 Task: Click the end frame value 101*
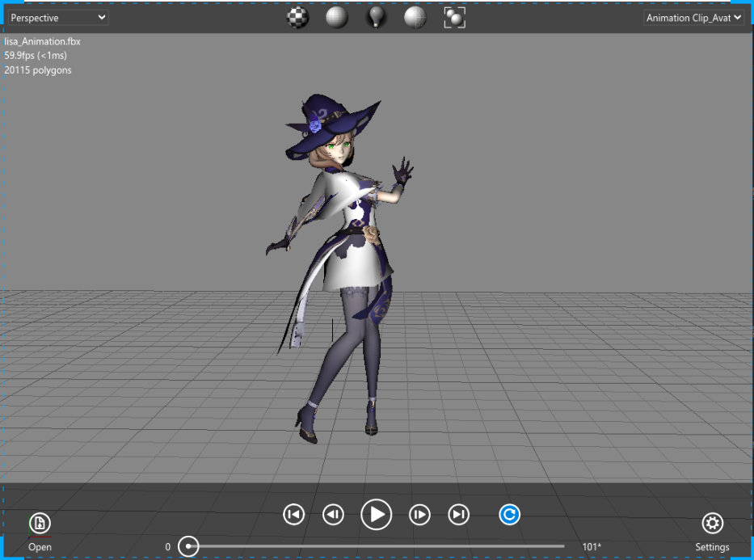click(x=592, y=547)
